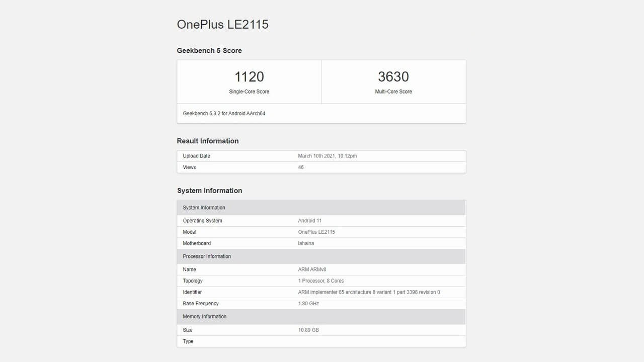Click the Topology value 1 Processor, 8 Cores
Screen dimensions: 644x362
point(321,281)
